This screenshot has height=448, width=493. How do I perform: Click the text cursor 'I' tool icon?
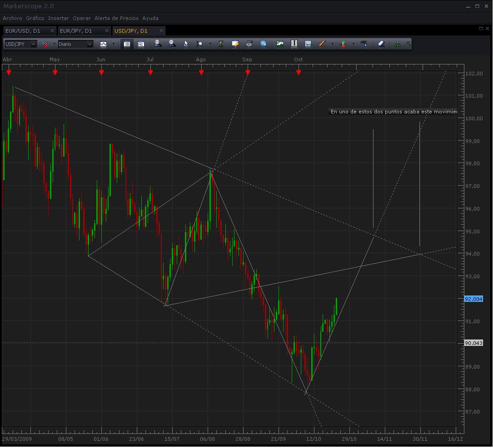(294, 44)
